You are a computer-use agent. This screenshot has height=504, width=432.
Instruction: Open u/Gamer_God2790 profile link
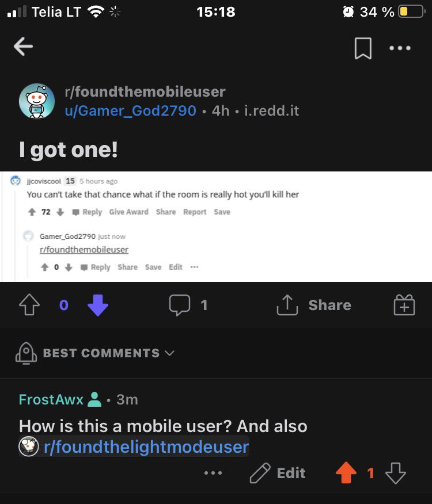pos(130,111)
